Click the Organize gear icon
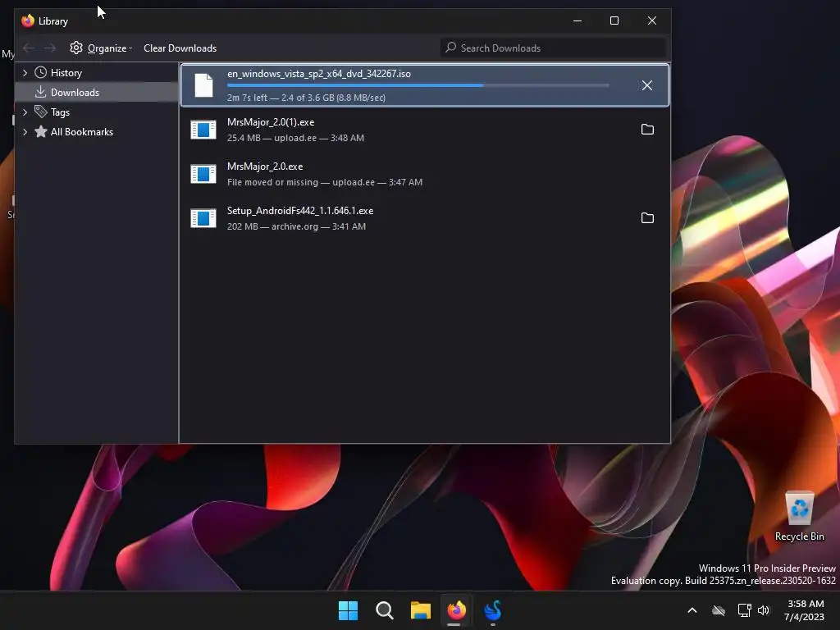 (76, 48)
